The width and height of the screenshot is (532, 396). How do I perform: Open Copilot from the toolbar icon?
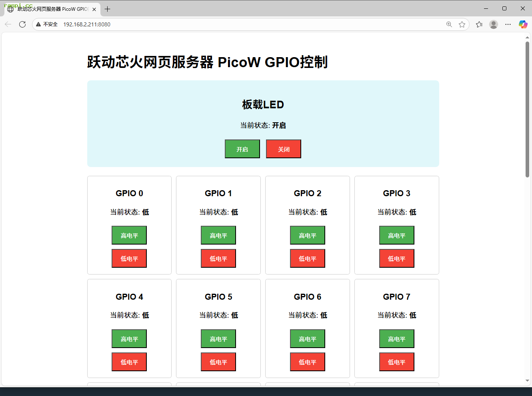click(523, 24)
